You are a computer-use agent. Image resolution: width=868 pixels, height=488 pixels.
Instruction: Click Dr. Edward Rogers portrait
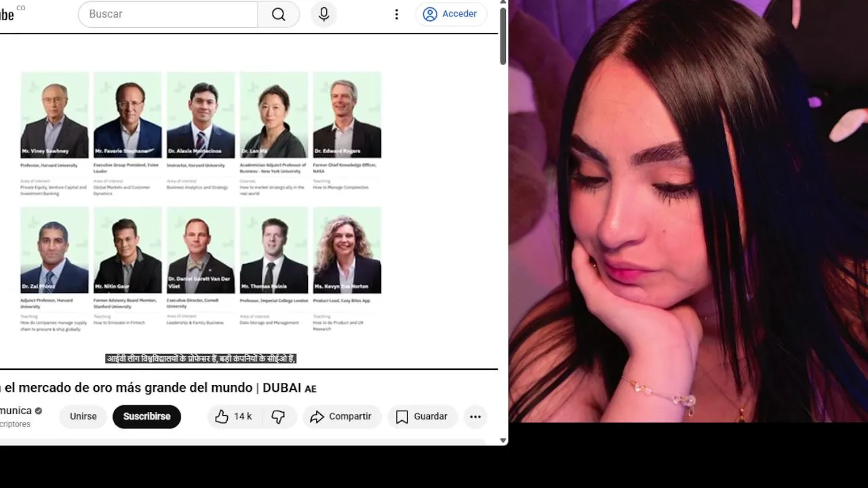347,115
